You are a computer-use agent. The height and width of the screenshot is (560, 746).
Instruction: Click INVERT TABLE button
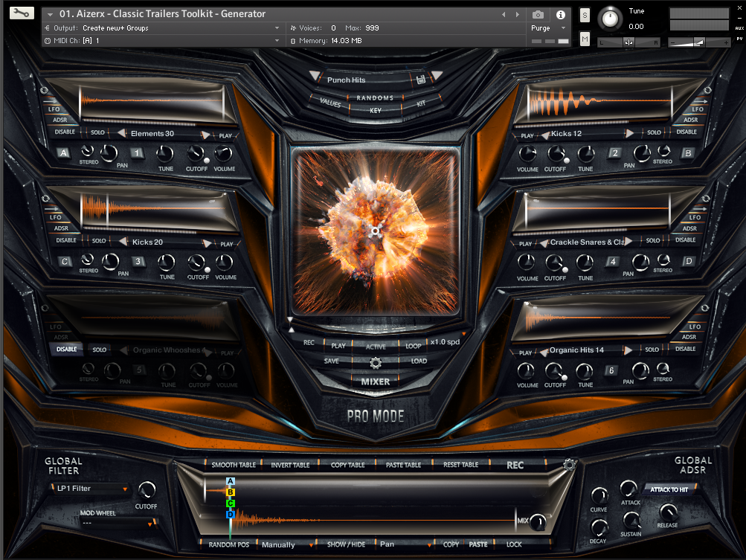[290, 465]
